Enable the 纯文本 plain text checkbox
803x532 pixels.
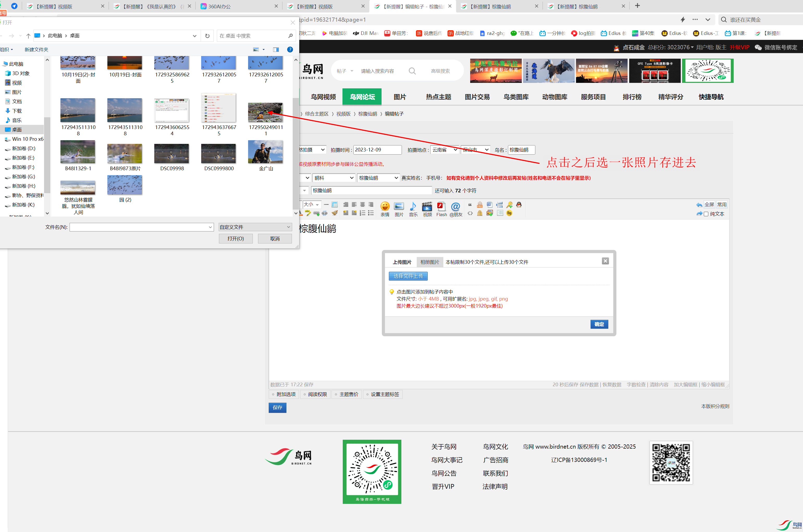pyautogui.click(x=706, y=214)
